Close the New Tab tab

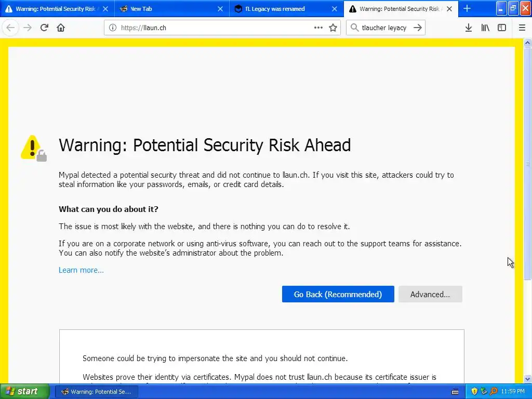pyautogui.click(x=220, y=9)
